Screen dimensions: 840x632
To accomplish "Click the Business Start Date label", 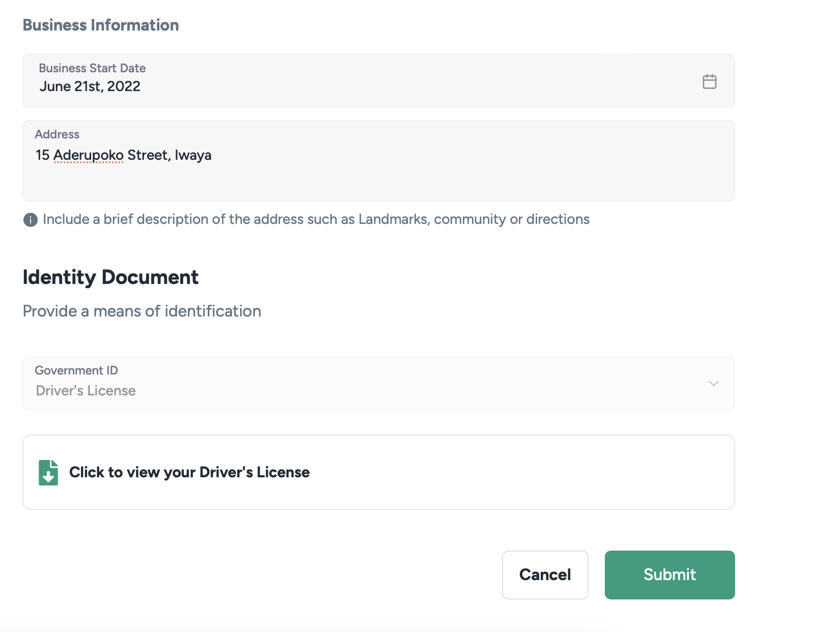I will click(92, 68).
